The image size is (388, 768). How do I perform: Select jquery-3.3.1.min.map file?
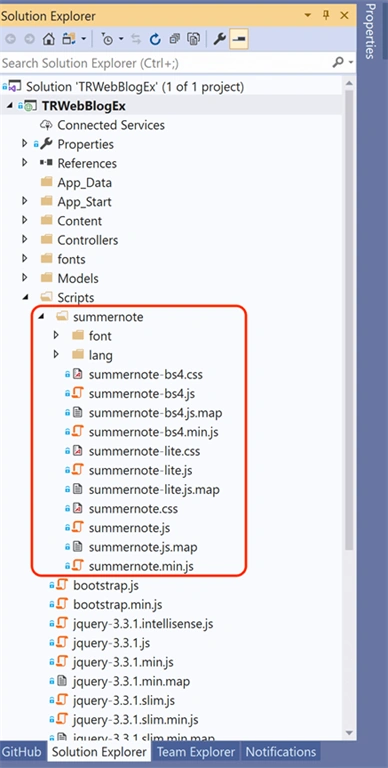pyautogui.click(x=131, y=681)
